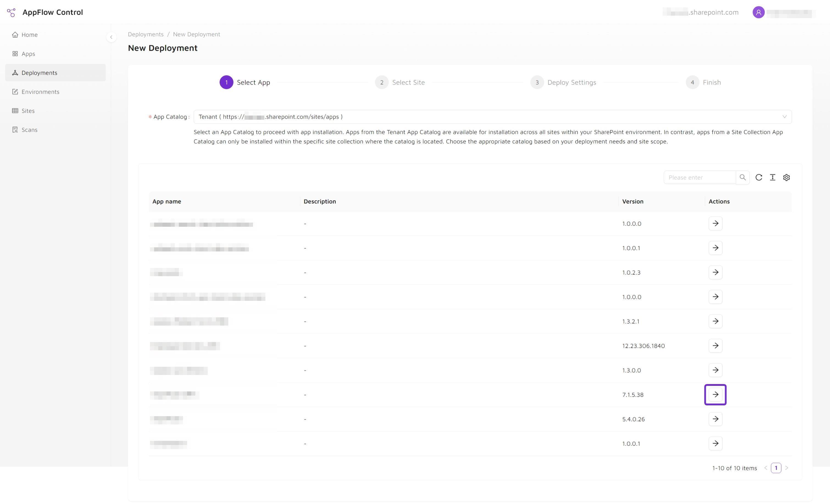Open table column settings gear
Image resolution: width=830 pixels, height=504 pixels.
coord(786,177)
